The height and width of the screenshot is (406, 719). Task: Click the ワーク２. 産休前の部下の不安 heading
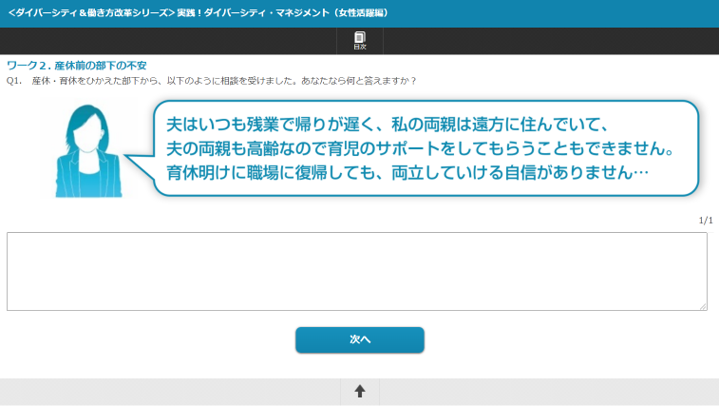click(77, 66)
